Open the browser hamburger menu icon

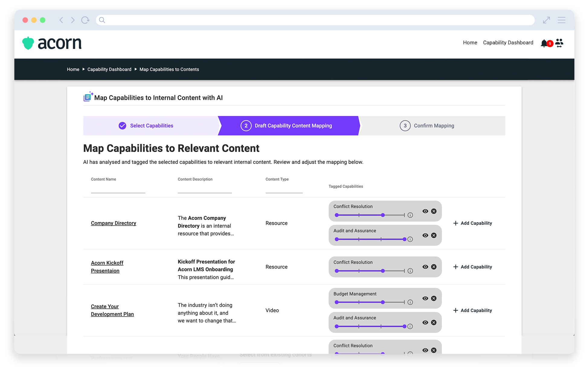(x=561, y=20)
